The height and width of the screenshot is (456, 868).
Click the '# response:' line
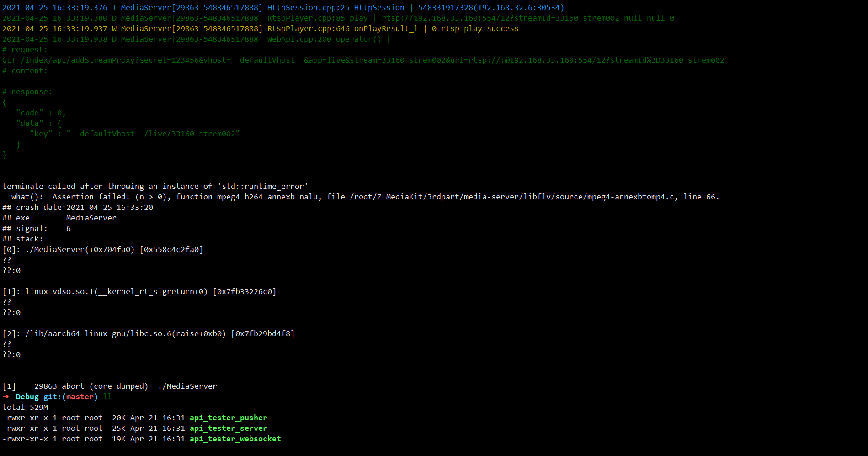tap(27, 92)
